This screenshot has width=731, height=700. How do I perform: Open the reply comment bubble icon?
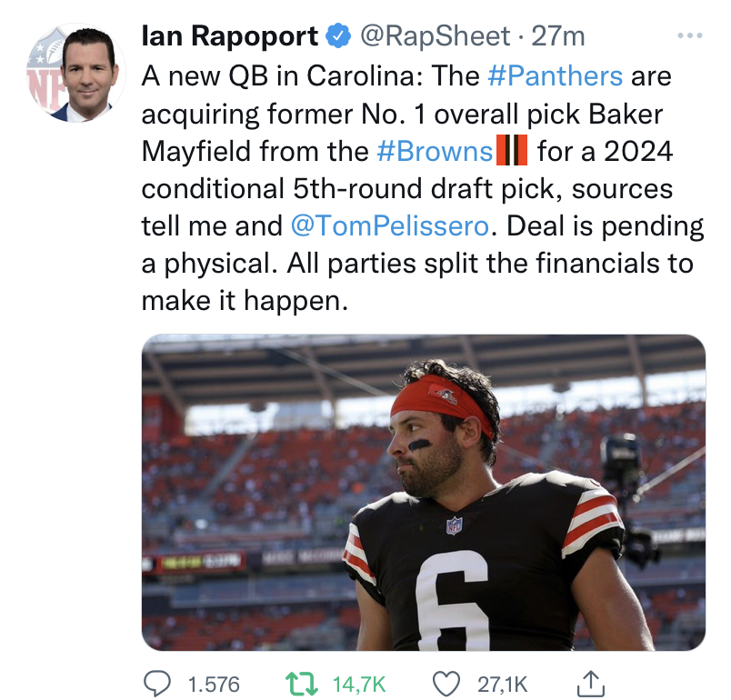tap(156, 684)
